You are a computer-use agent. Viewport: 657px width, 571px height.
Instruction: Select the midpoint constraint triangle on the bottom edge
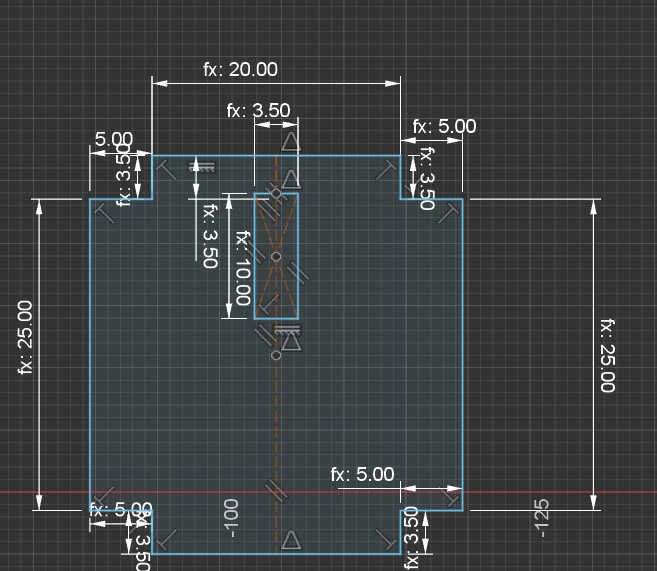290,541
